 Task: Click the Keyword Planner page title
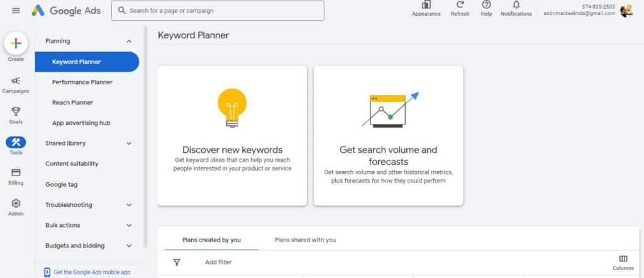tap(193, 35)
